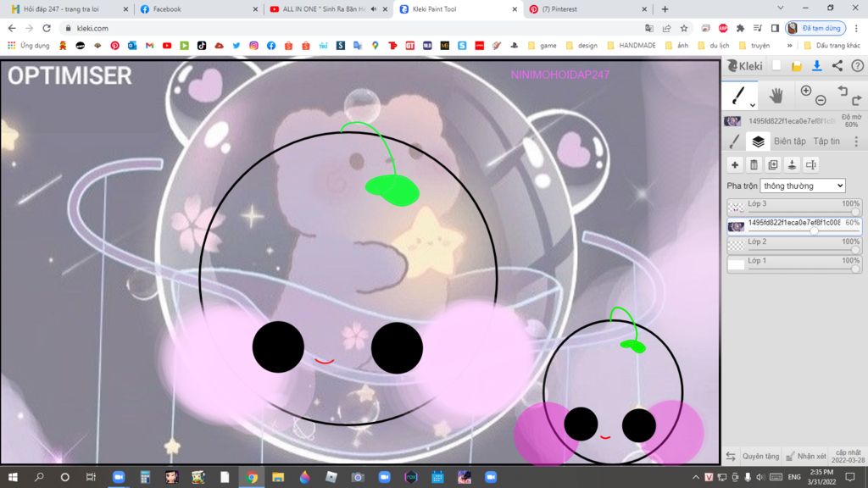Delete layer with trash icon
This screenshot has height=488, width=868.
tap(754, 165)
